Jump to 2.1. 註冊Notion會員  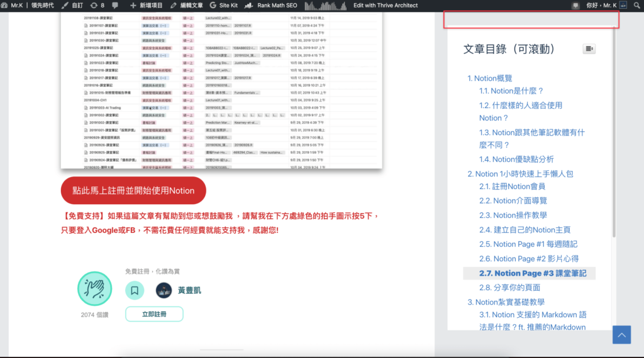coord(512,187)
